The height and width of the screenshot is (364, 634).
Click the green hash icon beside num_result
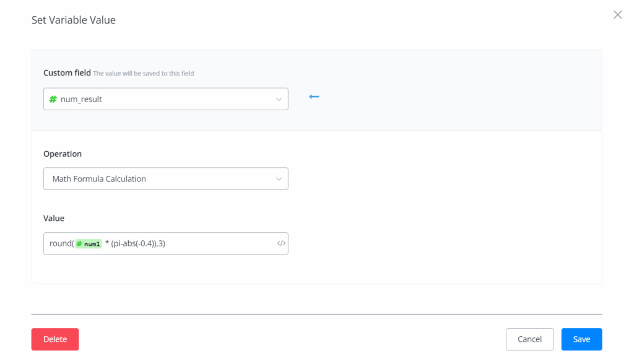pos(53,99)
